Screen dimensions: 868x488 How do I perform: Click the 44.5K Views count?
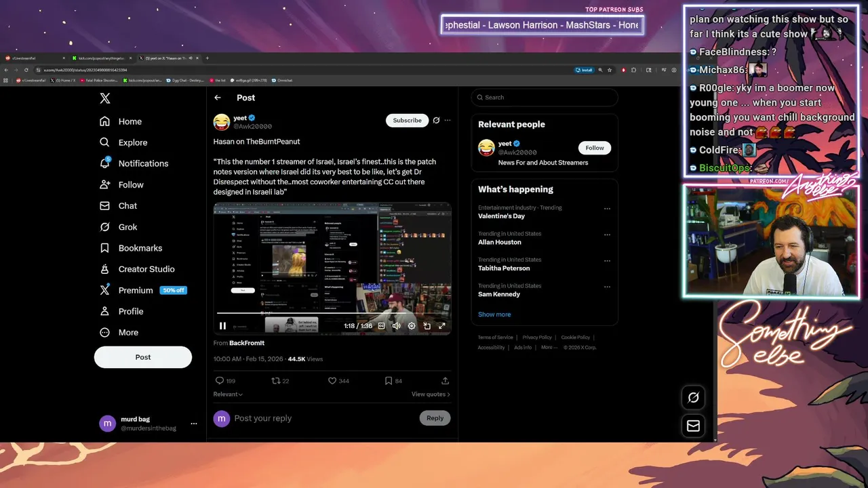click(x=306, y=359)
